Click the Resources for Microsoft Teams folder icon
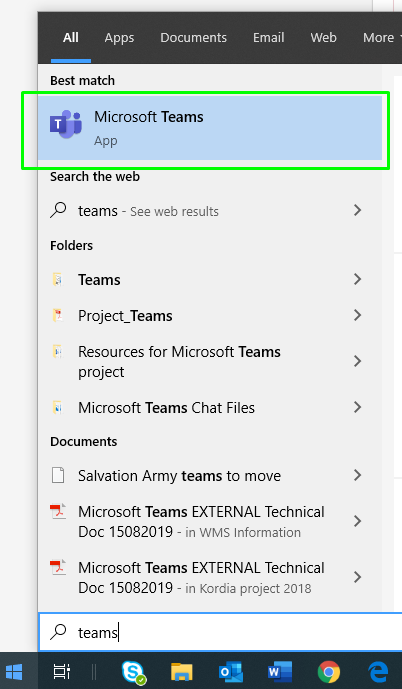Screen dimensions: 402x689 point(58,352)
